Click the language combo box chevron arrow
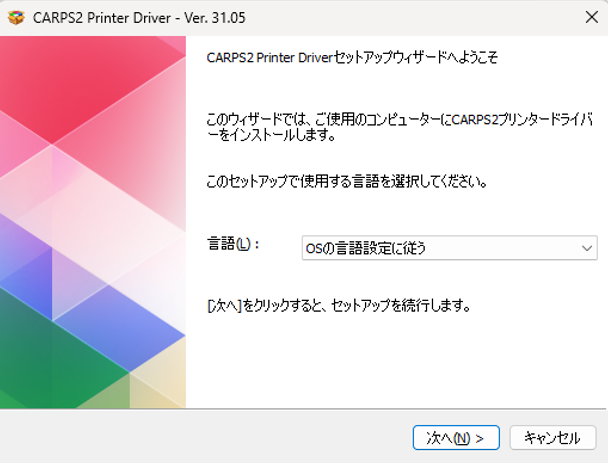Screen dimensions: 608x463 pyautogui.click(x=587, y=248)
